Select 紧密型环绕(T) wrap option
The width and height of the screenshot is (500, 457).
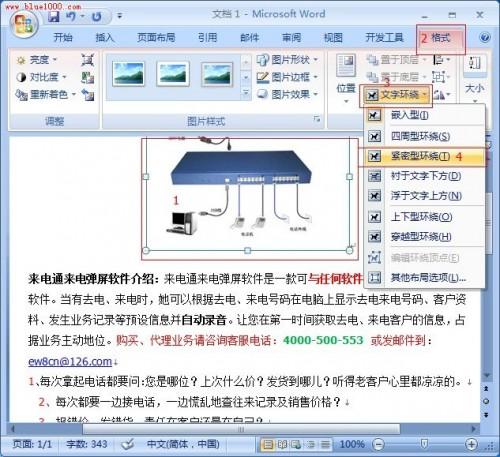click(424, 156)
